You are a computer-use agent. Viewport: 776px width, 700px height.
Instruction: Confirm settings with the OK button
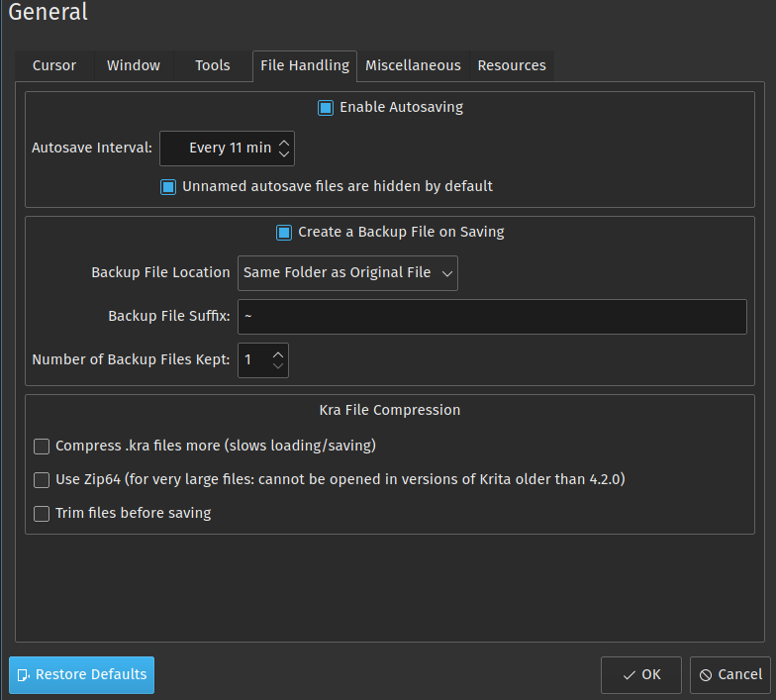640,675
